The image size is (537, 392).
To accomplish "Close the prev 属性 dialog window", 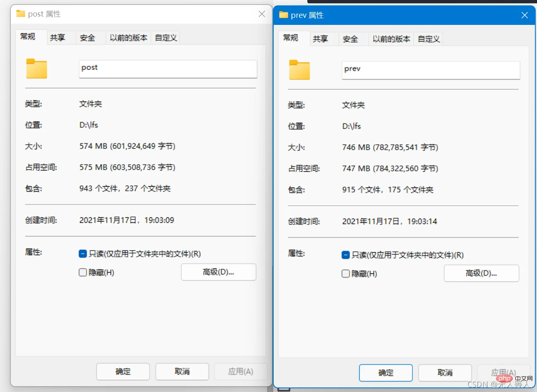I will 525,15.
